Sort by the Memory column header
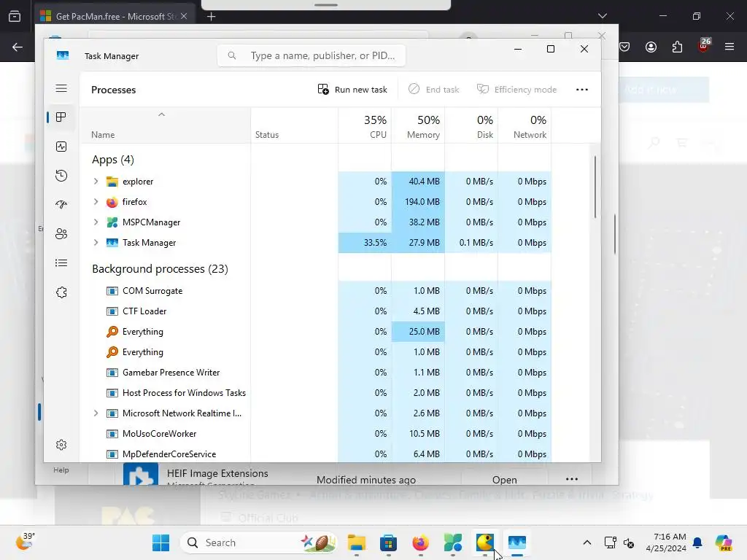 418,126
